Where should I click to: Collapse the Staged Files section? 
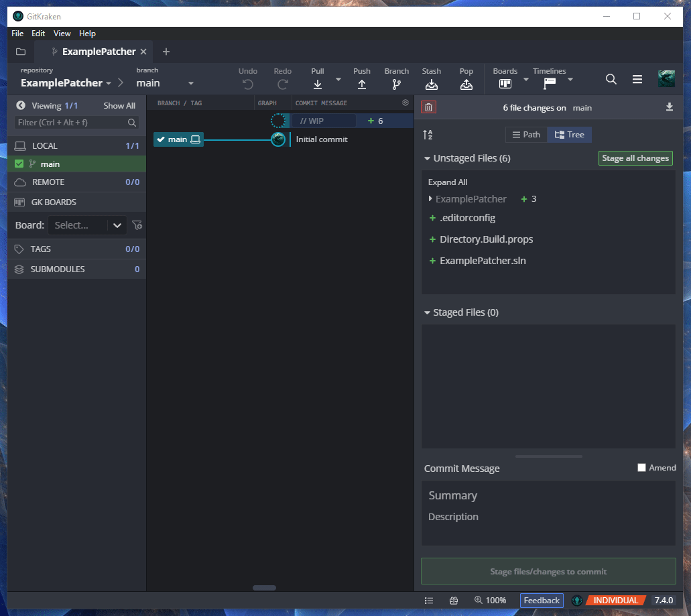point(426,312)
